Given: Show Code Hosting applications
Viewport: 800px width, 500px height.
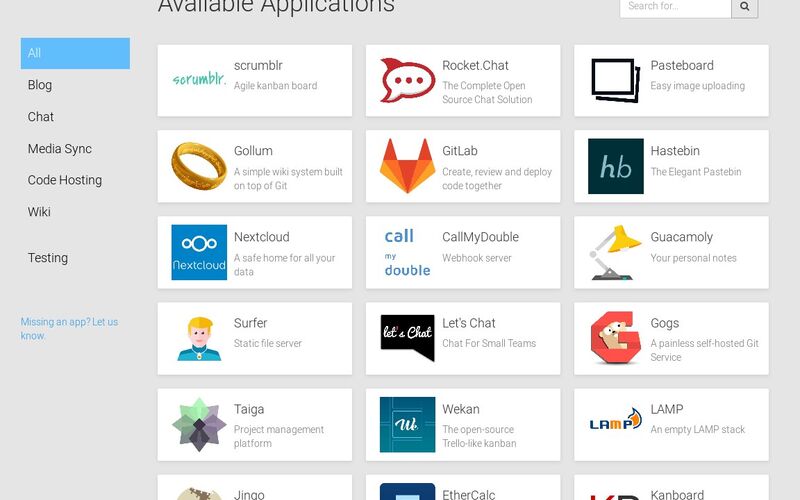Looking at the screenshot, I should pos(65,180).
